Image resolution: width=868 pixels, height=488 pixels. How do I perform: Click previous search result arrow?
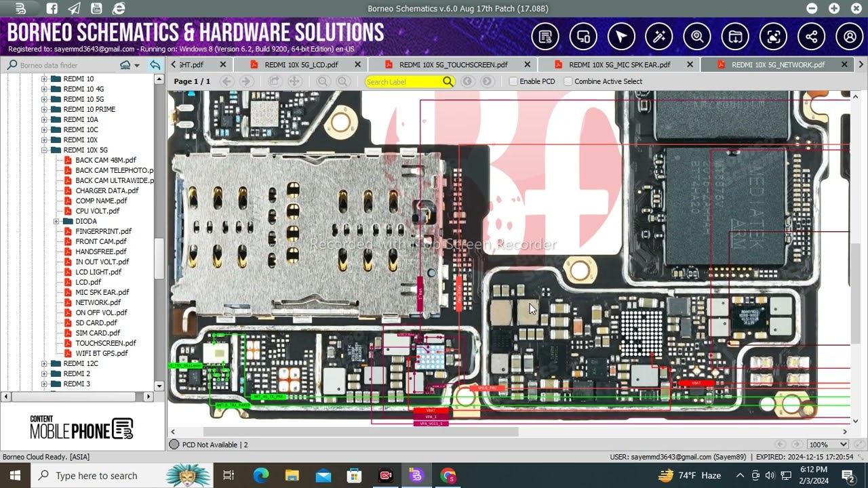click(467, 81)
